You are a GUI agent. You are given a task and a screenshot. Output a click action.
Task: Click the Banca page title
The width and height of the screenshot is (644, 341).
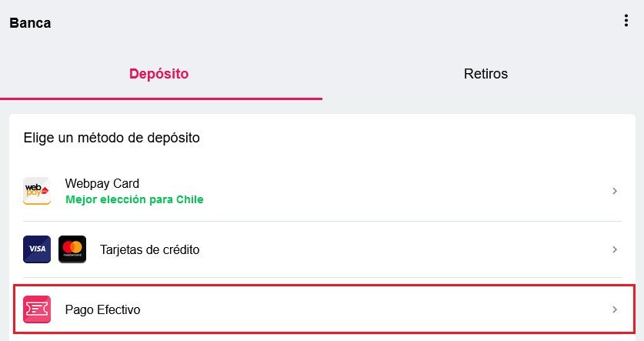31,23
